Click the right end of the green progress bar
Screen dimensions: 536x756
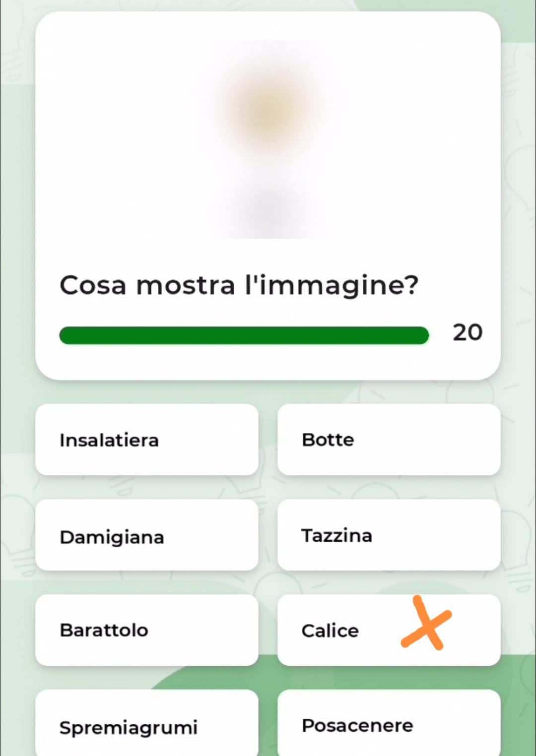[x=421, y=335]
